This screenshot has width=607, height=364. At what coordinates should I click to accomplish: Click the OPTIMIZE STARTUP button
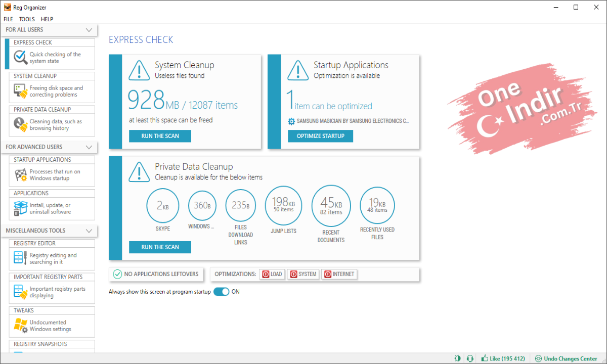[x=321, y=136]
